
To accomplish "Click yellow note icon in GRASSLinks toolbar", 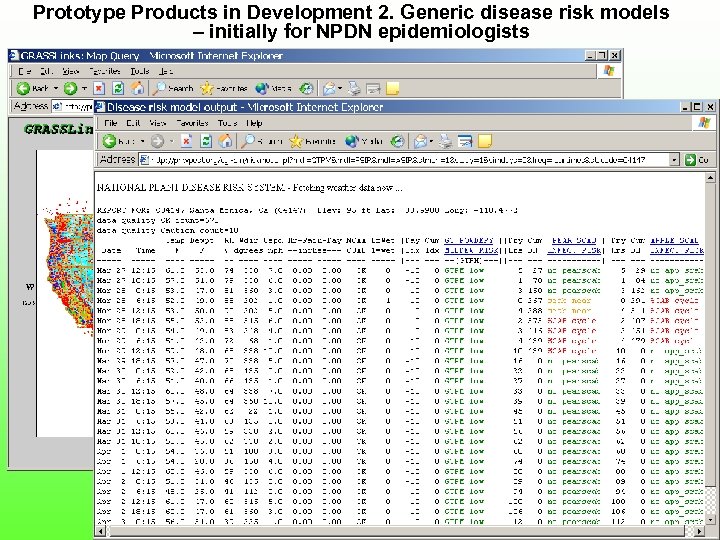I will 393,88.
